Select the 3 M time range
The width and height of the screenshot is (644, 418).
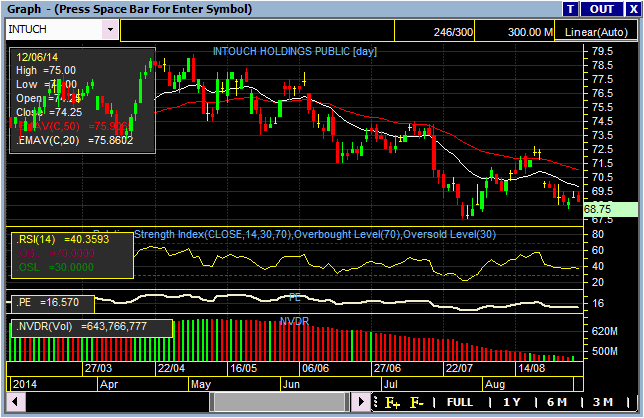[603, 402]
